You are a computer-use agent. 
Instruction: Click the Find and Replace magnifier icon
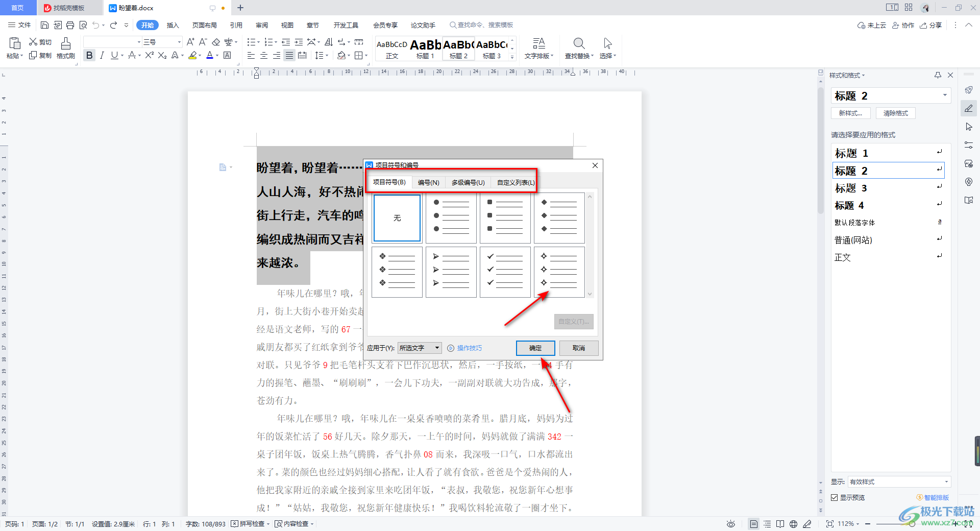coord(579,43)
